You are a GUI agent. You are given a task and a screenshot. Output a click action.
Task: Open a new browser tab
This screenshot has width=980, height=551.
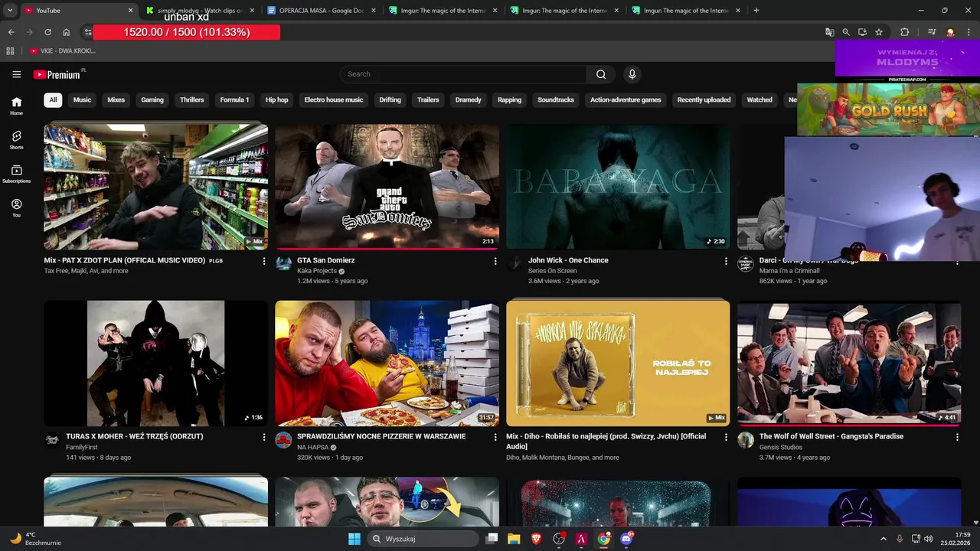tap(756, 11)
